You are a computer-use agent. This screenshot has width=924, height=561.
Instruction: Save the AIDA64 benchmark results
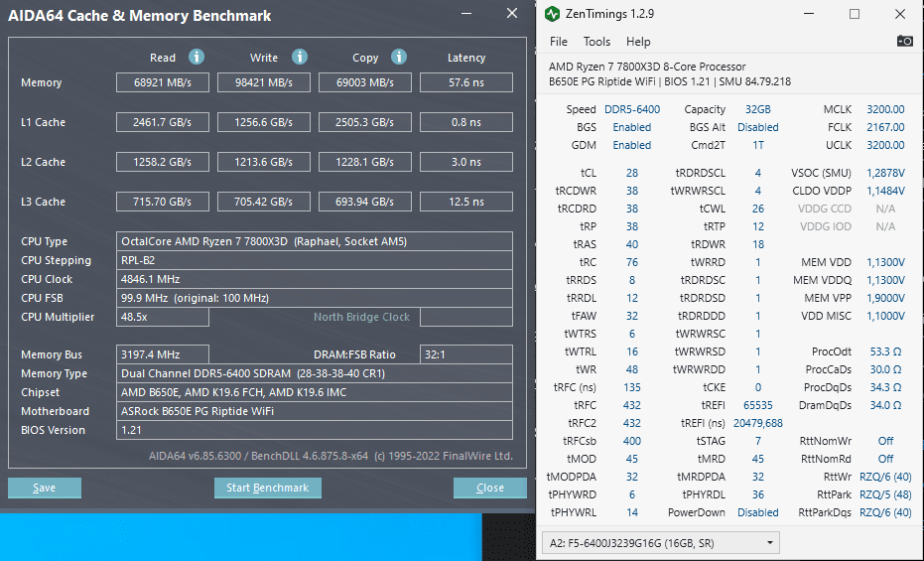45,488
